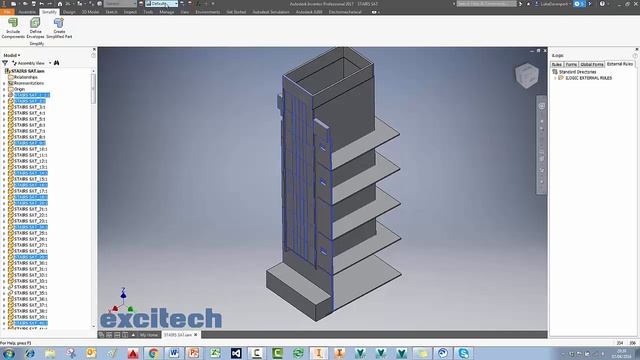Open the material selector dropdown in title bar
This screenshot has height=360, width=640.
[x=120, y=4]
